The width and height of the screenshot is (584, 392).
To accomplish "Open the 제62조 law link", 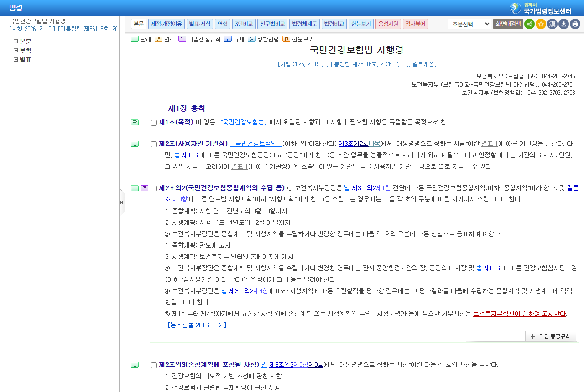I will point(493,268).
